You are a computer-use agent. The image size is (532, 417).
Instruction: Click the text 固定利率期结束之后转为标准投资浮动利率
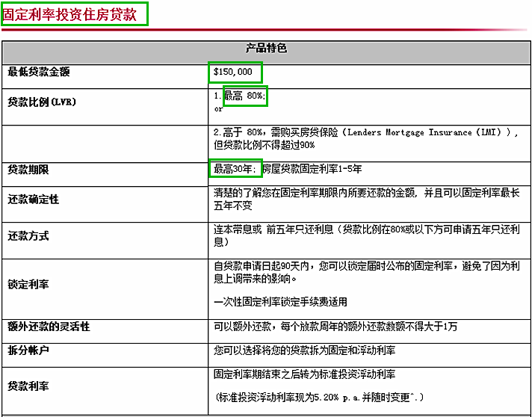[x=304, y=374]
